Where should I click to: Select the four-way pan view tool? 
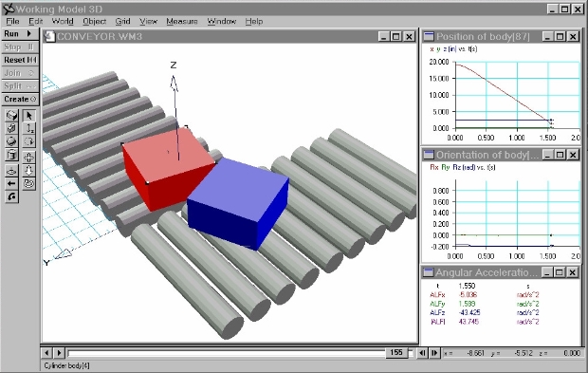28,157
